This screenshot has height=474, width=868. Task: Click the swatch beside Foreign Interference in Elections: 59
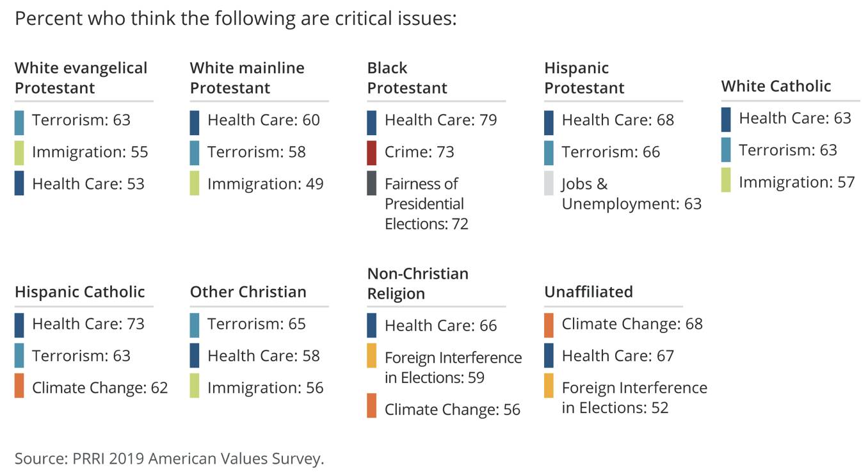pyautogui.click(x=372, y=358)
